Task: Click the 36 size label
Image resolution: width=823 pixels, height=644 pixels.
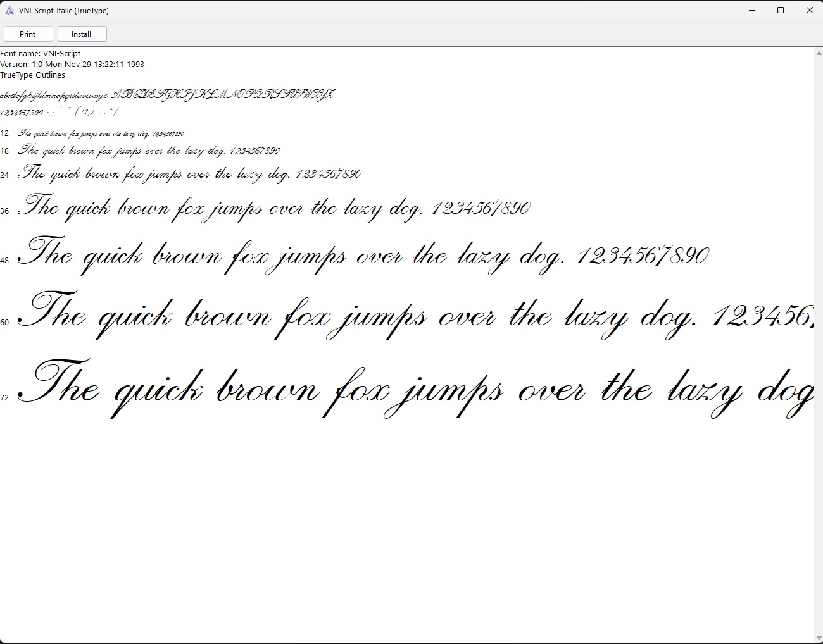Action: pos(5,211)
